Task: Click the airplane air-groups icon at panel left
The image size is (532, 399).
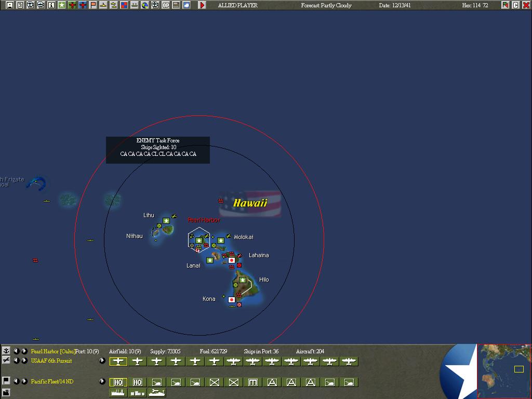Action: (6, 360)
